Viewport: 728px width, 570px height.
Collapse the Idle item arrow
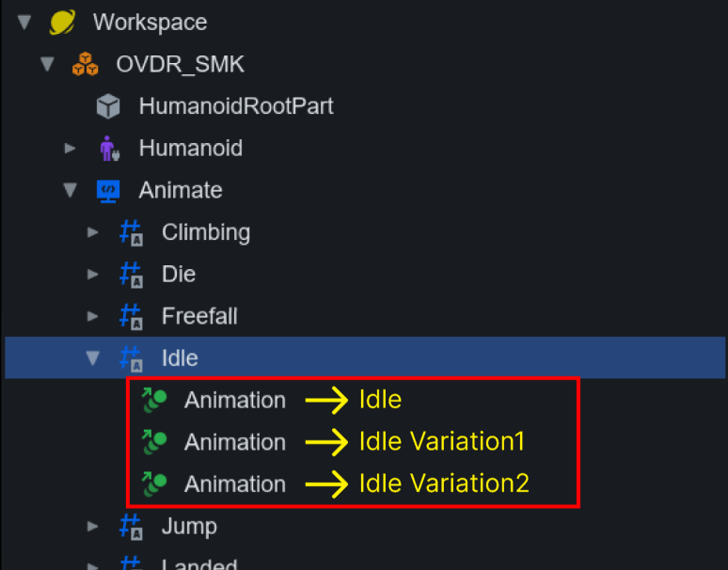tap(92, 358)
